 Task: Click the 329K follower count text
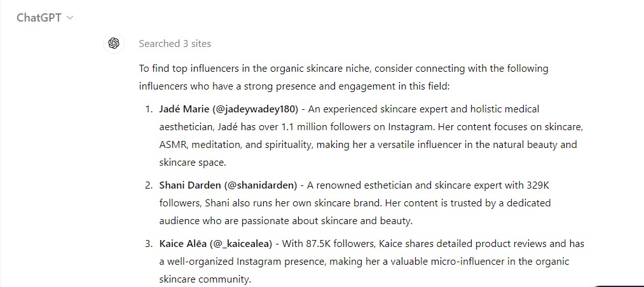pos(538,185)
